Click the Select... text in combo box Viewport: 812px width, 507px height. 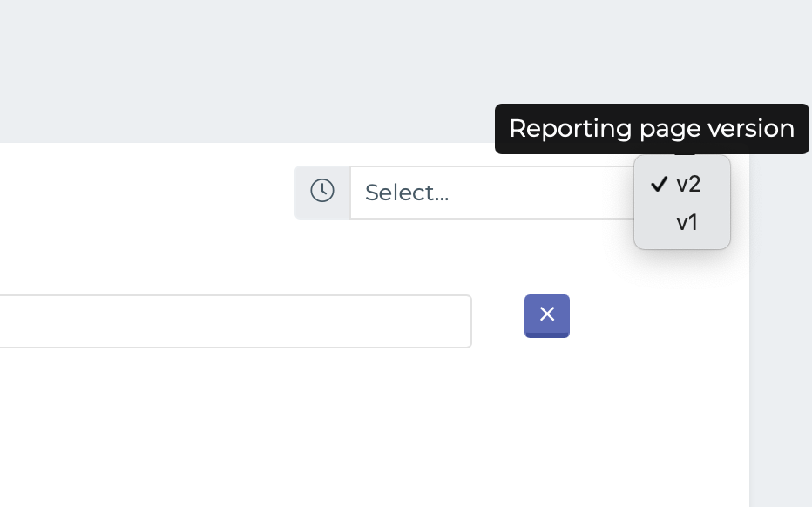coord(407,193)
